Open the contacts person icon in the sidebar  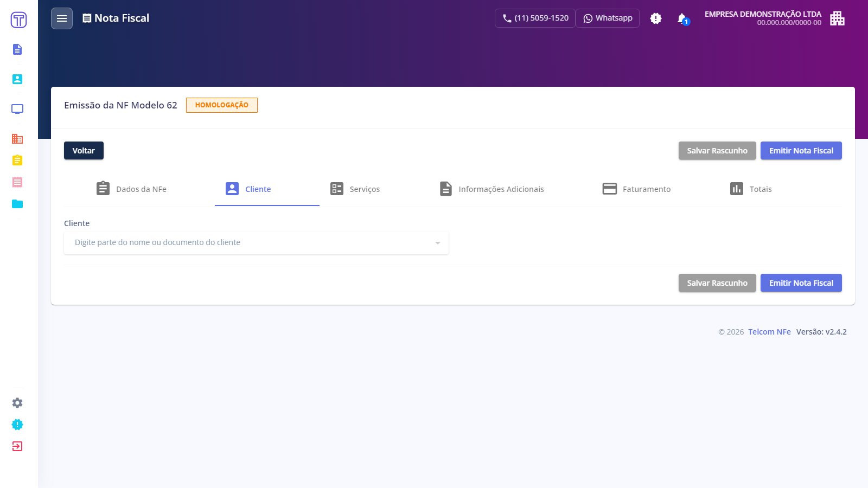tap(17, 79)
